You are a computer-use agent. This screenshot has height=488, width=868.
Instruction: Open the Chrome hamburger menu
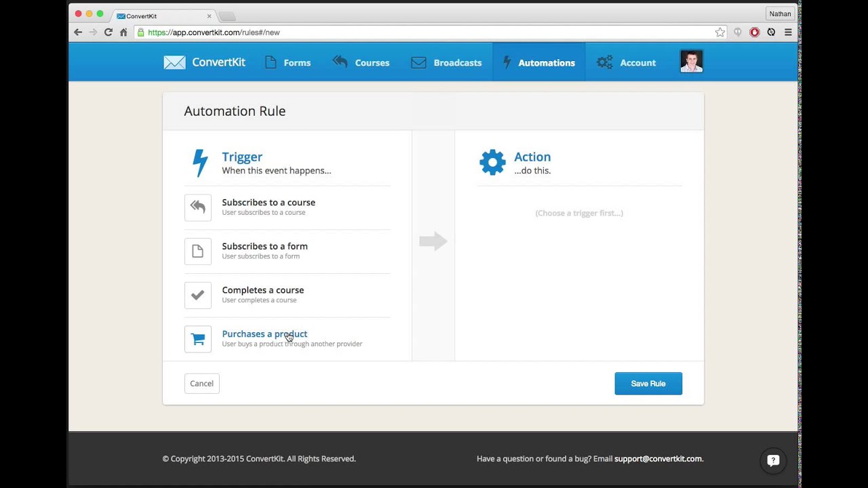pyautogui.click(x=788, y=32)
